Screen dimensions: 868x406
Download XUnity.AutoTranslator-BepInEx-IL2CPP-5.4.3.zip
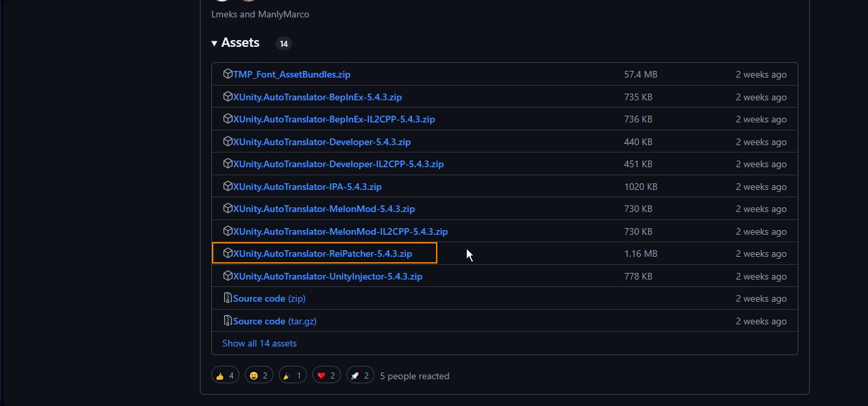point(334,119)
